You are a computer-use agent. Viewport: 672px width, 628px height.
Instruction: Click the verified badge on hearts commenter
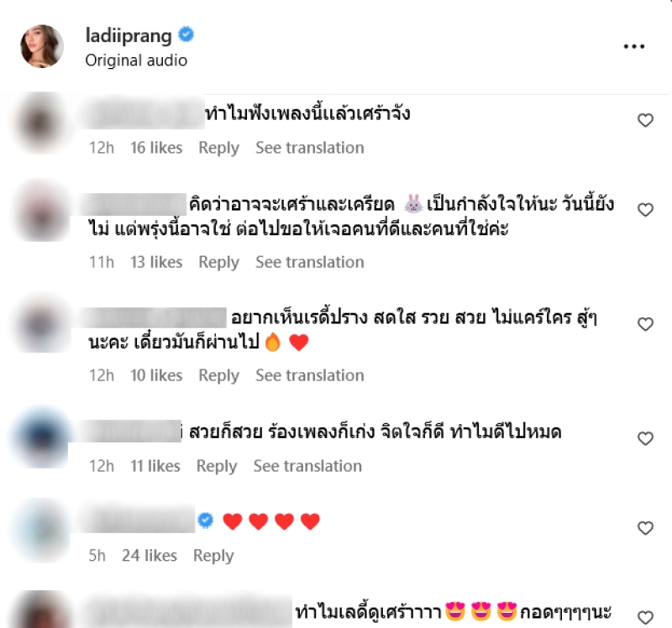206,520
